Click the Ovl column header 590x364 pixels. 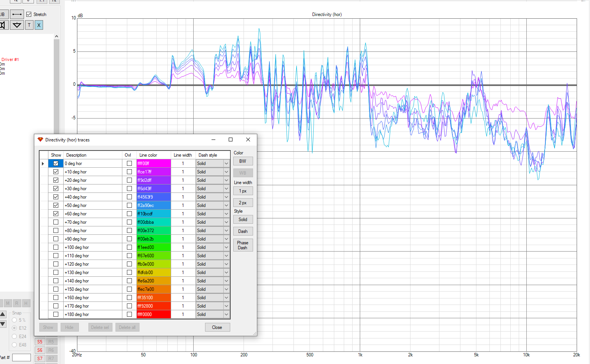point(130,155)
